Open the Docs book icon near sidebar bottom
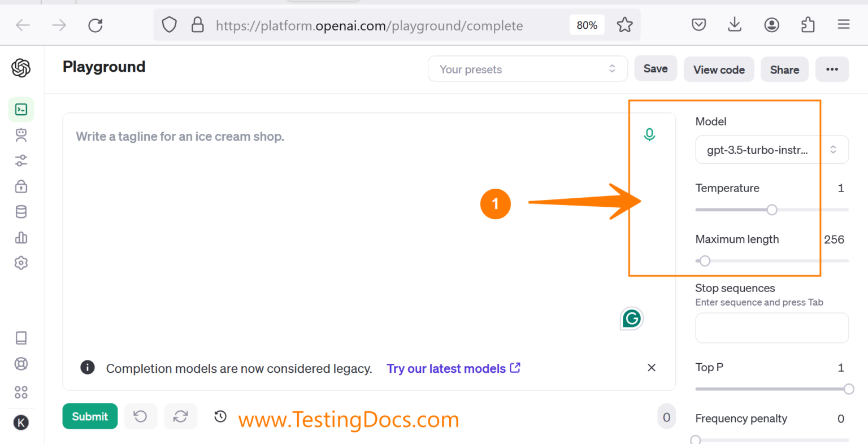868x444 pixels. [x=21, y=338]
